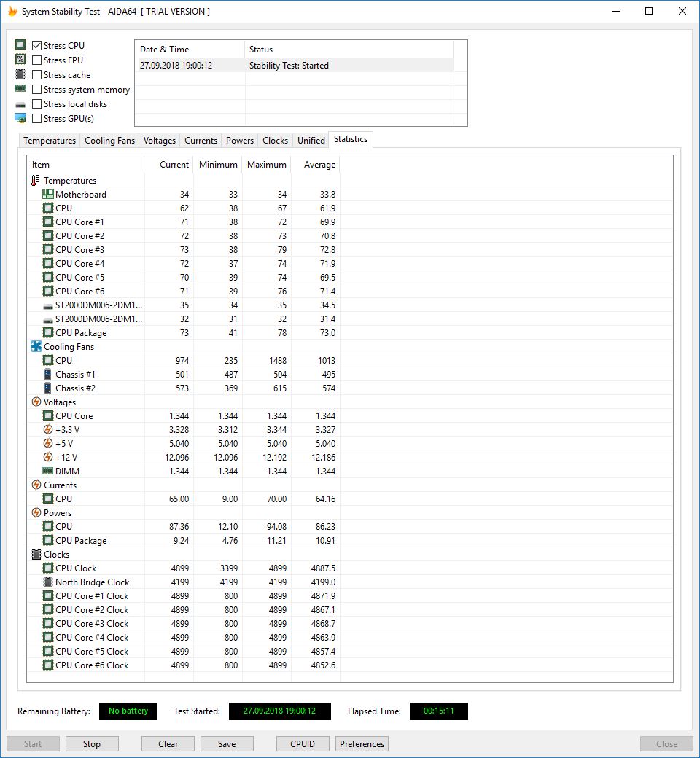Image resolution: width=700 pixels, height=758 pixels.
Task: Open the Unified tab
Action: pyautogui.click(x=311, y=140)
